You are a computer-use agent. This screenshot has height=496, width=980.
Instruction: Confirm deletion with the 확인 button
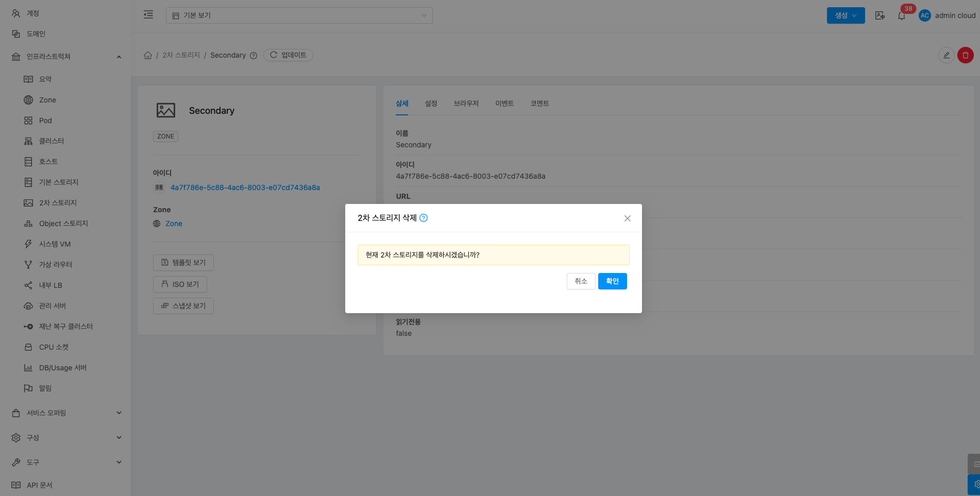click(x=612, y=281)
